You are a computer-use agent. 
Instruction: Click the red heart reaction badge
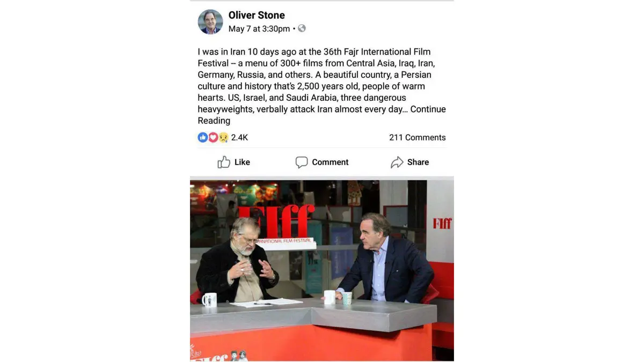[213, 137]
